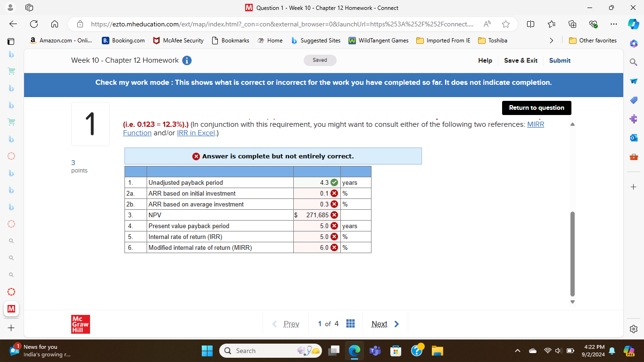The height and width of the screenshot is (362, 644).
Task: Open the taskbar clock and date
Action: tap(594, 351)
